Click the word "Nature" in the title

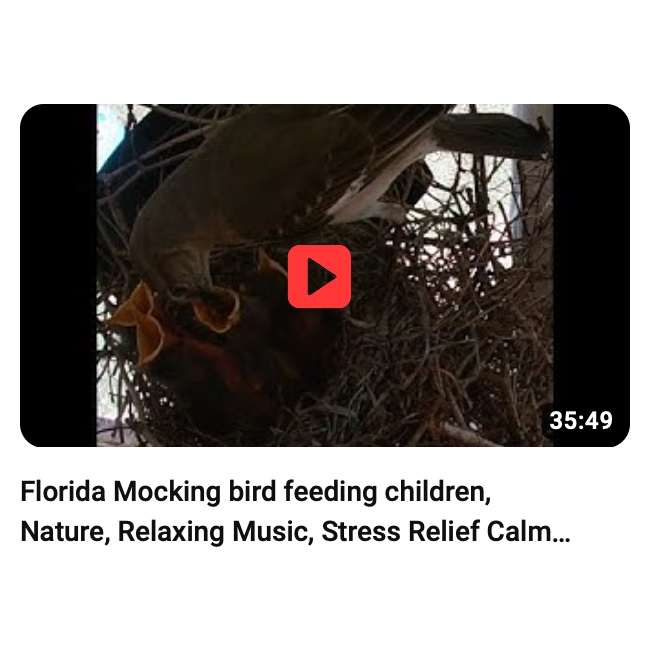(x=62, y=532)
